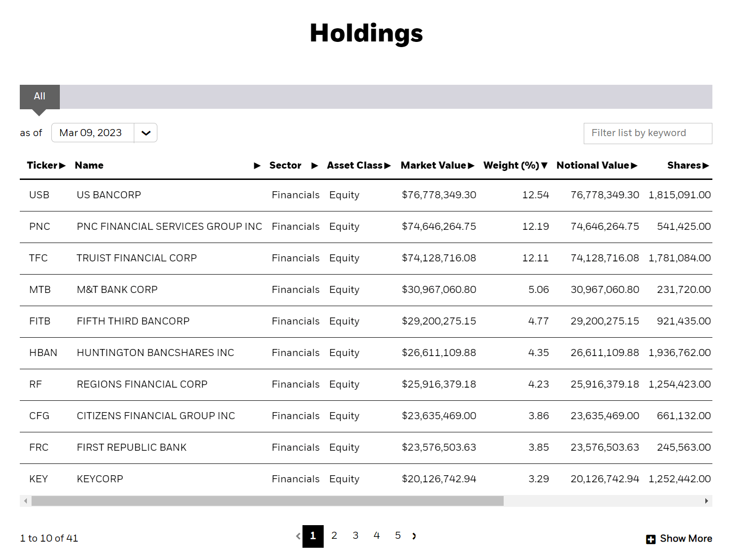
Task: Select the FITB ticker cell
Action: click(x=40, y=321)
